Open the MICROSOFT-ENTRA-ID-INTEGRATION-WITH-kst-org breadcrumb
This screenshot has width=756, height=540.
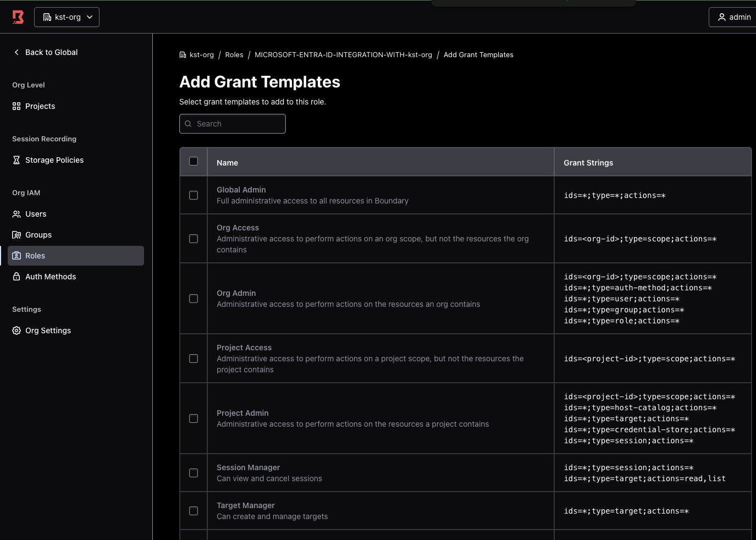click(x=343, y=55)
